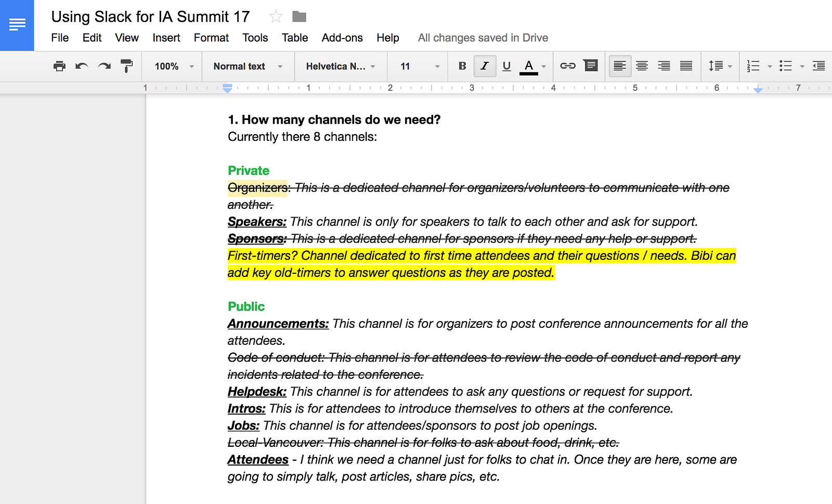This screenshot has width=832, height=504.
Task: Insert a link with the link icon
Action: pyautogui.click(x=567, y=66)
